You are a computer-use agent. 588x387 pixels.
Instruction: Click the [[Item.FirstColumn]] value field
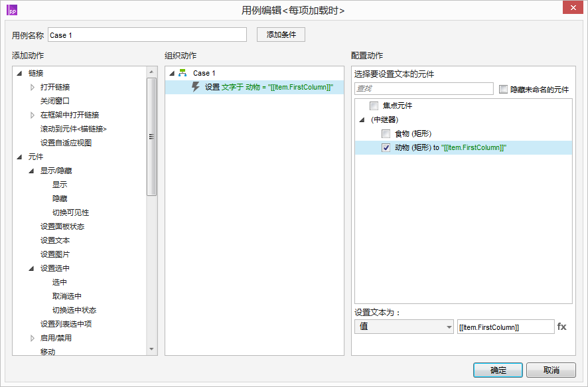coord(506,327)
